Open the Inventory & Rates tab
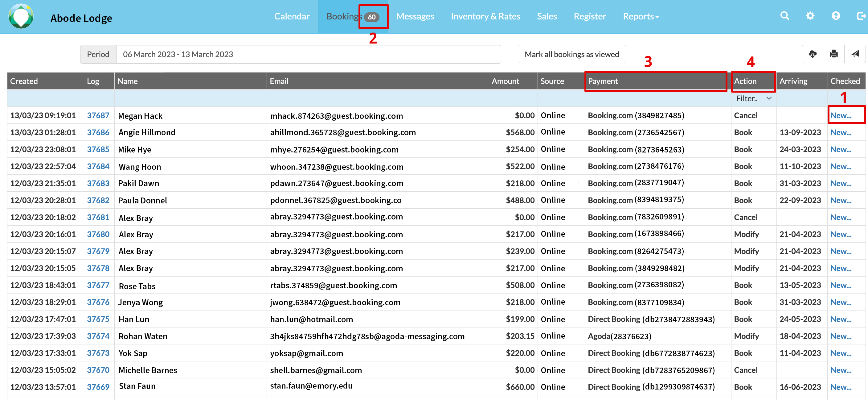 coord(485,17)
